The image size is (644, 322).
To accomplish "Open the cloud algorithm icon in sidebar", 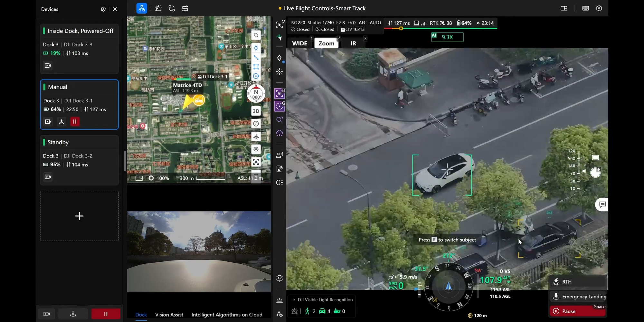I will tap(279, 133).
